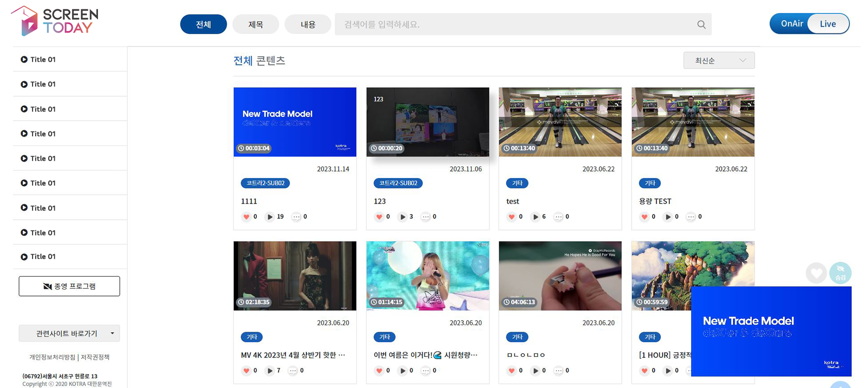Click comment icon on 이번 여름은 card
The width and height of the screenshot is (868, 388).
(425, 371)
